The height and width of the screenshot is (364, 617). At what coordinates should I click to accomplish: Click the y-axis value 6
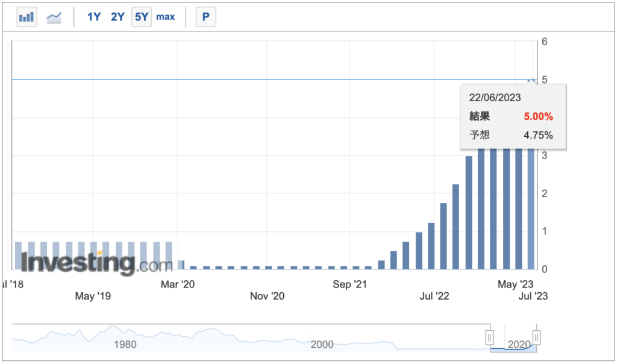[544, 42]
